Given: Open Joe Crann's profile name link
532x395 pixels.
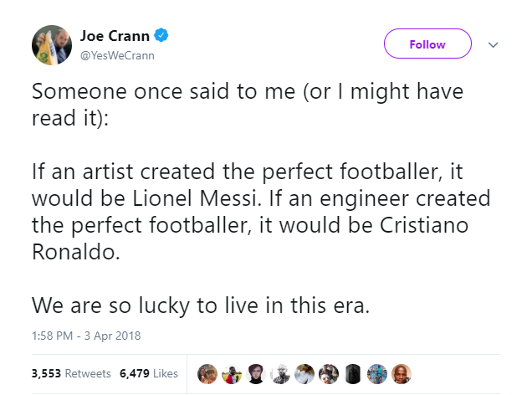Looking at the screenshot, I should coord(114,35).
